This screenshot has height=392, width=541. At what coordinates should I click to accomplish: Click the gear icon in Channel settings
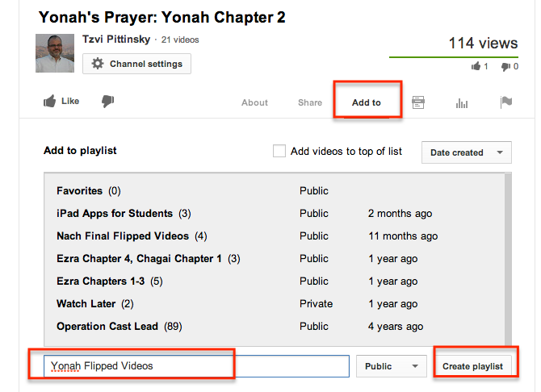point(98,64)
